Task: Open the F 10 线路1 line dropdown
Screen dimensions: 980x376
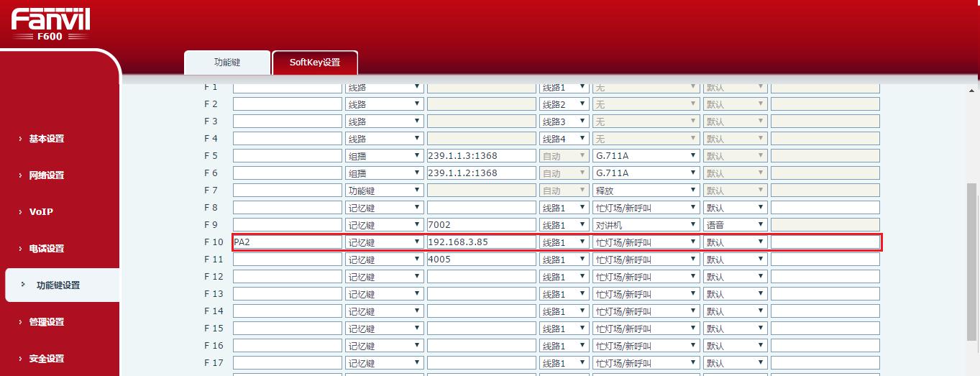Action: coord(564,242)
